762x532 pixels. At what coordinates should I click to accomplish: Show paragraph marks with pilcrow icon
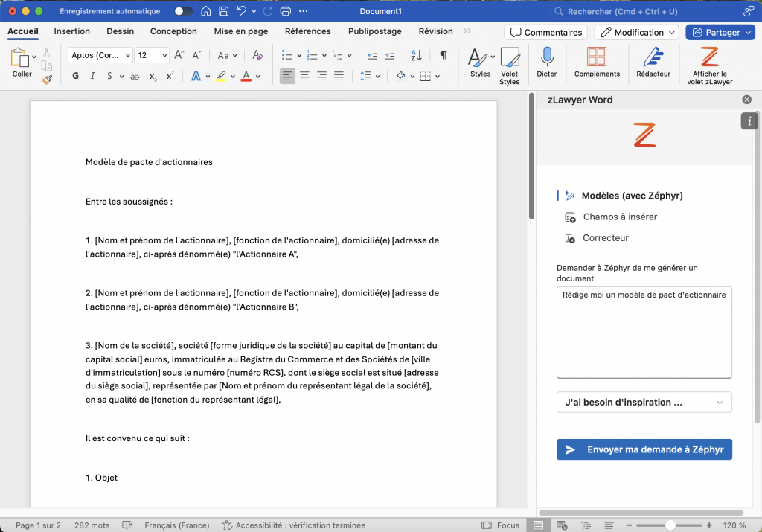tap(444, 55)
